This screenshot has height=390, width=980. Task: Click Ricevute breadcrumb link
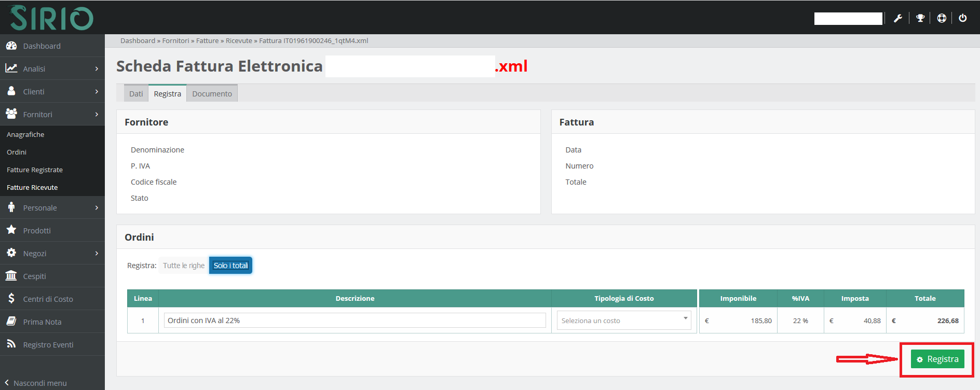pyautogui.click(x=239, y=41)
